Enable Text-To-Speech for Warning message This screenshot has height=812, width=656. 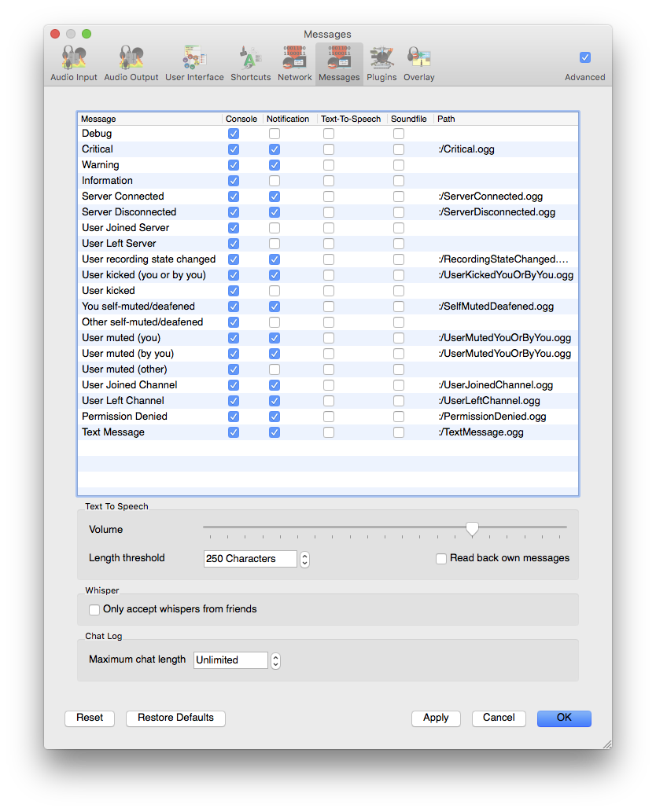(x=329, y=165)
